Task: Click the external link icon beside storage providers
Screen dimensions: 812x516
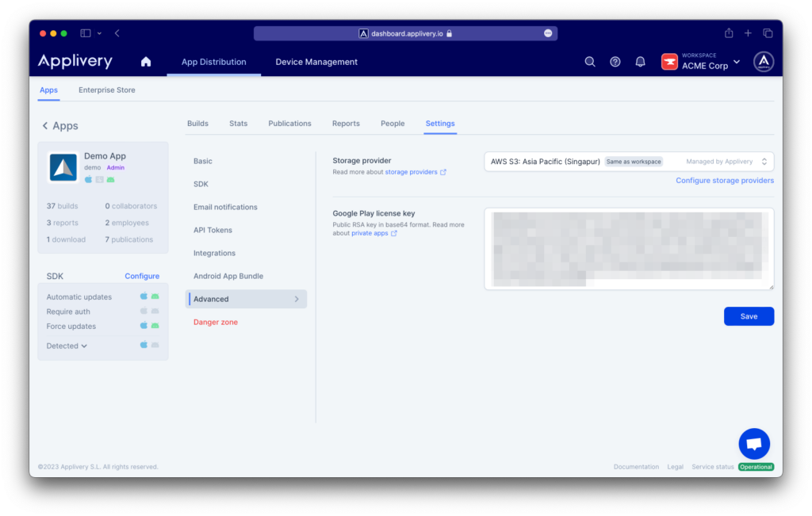Action: tap(443, 172)
